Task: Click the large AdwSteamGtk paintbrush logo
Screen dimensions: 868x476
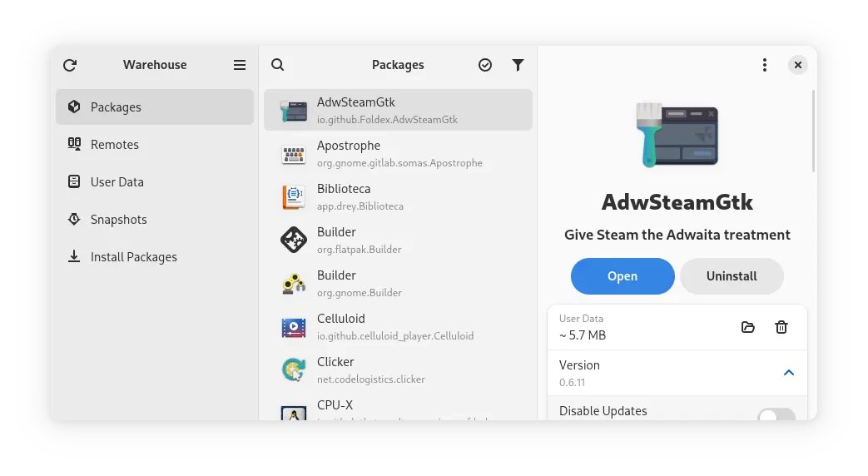Action: tap(677, 135)
